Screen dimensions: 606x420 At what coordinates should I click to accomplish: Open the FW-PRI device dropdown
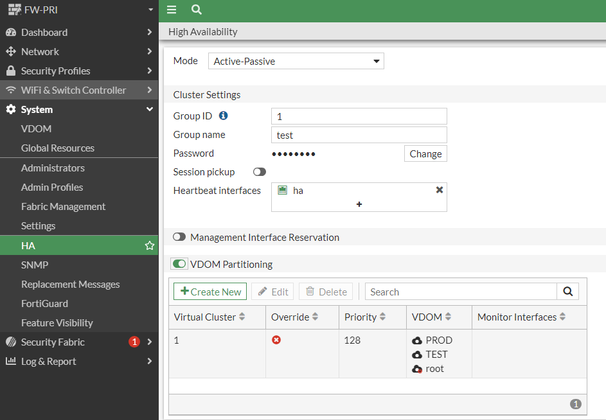coord(79,10)
